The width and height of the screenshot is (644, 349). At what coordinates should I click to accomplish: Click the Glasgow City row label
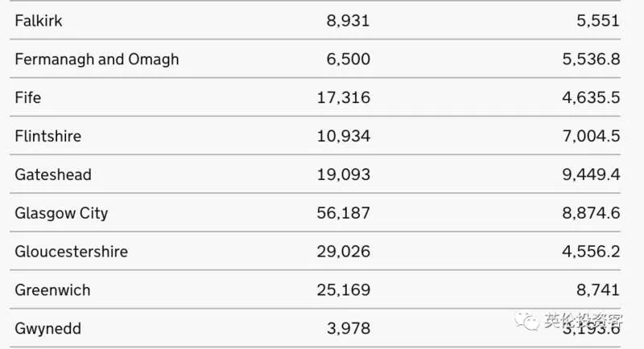point(62,213)
